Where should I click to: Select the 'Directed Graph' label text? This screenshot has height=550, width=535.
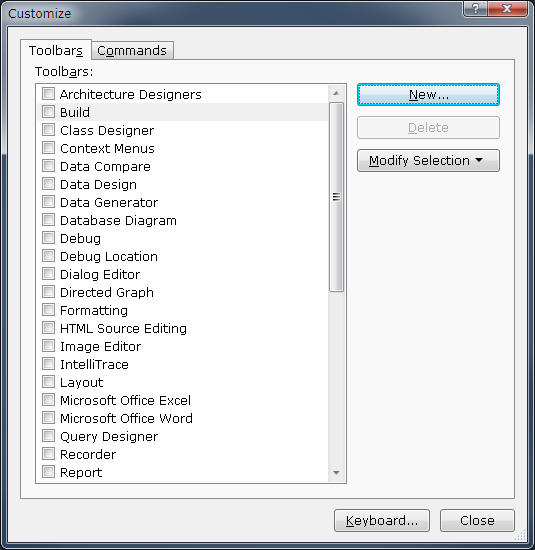click(x=107, y=293)
